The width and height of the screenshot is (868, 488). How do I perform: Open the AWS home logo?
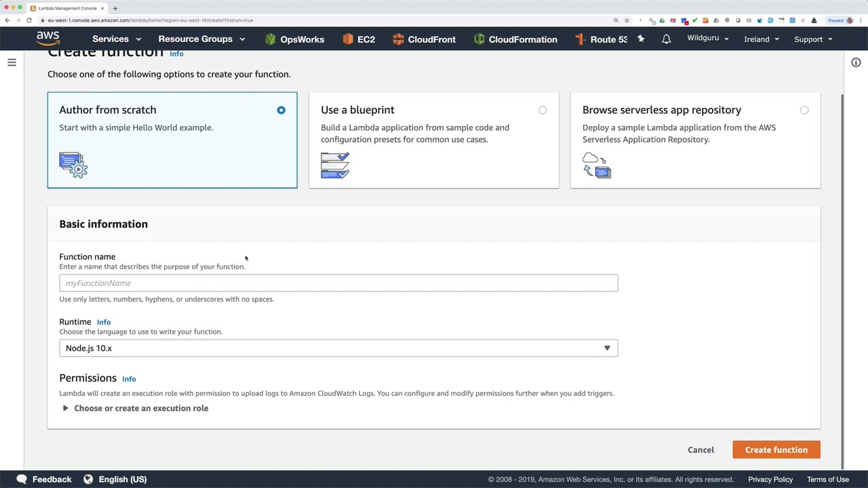pos(48,39)
